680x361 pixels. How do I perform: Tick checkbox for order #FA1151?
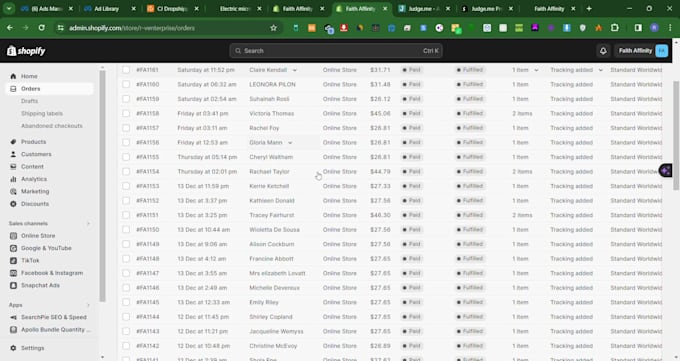point(126,215)
